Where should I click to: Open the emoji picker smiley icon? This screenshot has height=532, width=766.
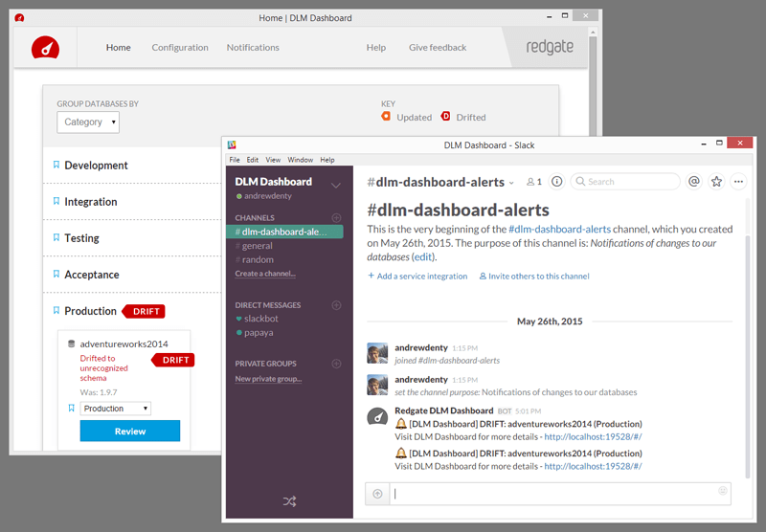click(723, 491)
